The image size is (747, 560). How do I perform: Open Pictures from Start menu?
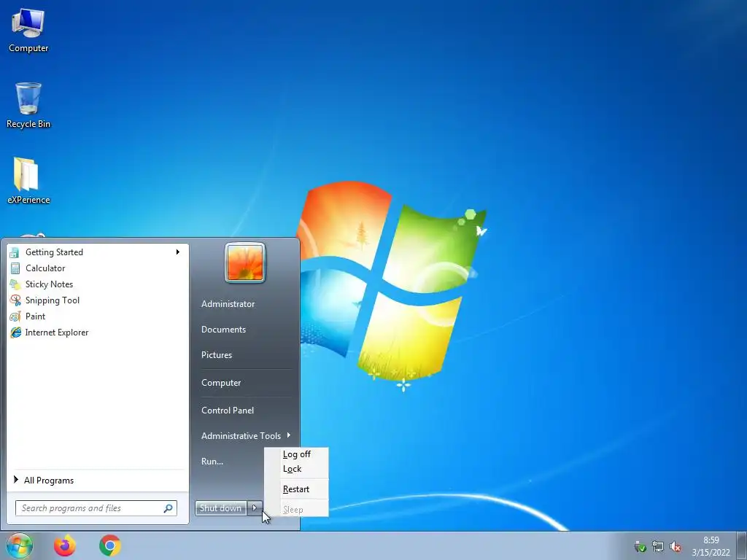216,355
